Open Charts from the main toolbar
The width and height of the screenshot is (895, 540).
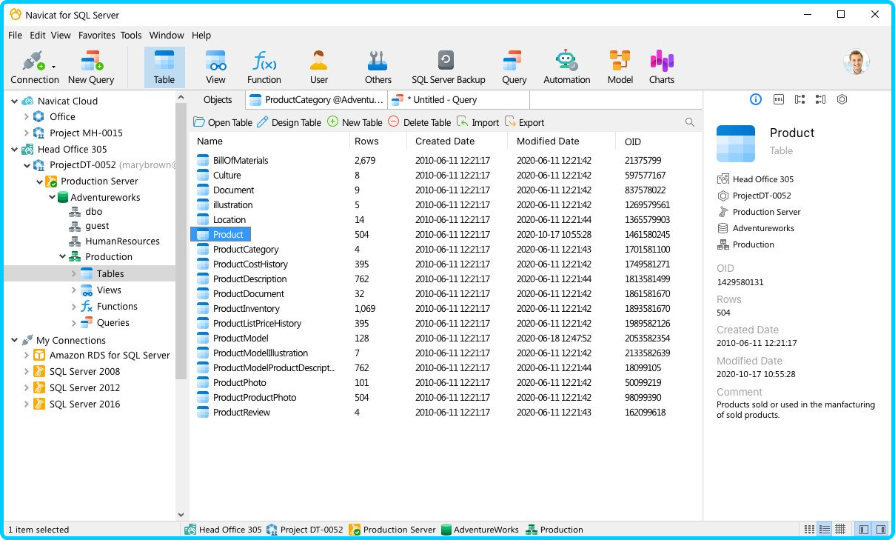click(x=661, y=66)
